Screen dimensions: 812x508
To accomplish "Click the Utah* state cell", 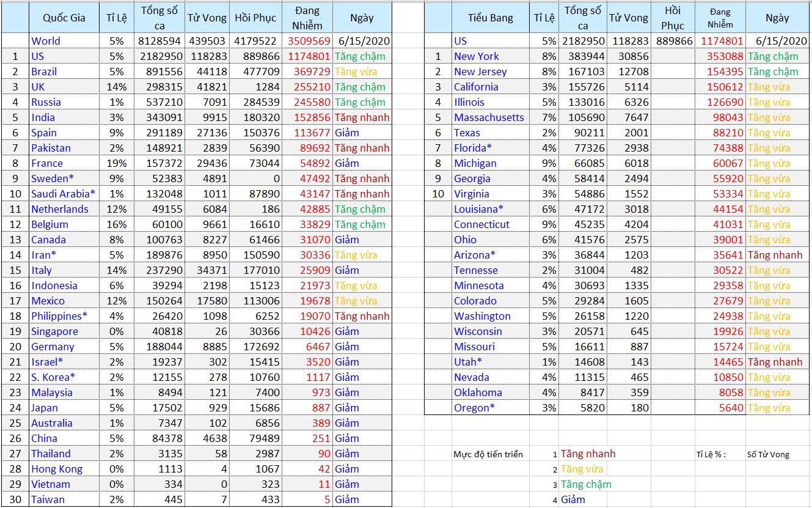I will tap(490, 362).
